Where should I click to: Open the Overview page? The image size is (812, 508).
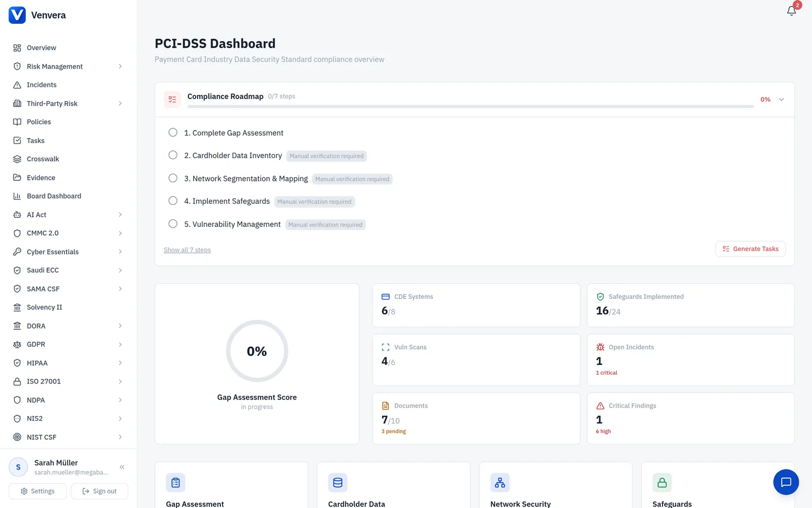(x=68, y=48)
